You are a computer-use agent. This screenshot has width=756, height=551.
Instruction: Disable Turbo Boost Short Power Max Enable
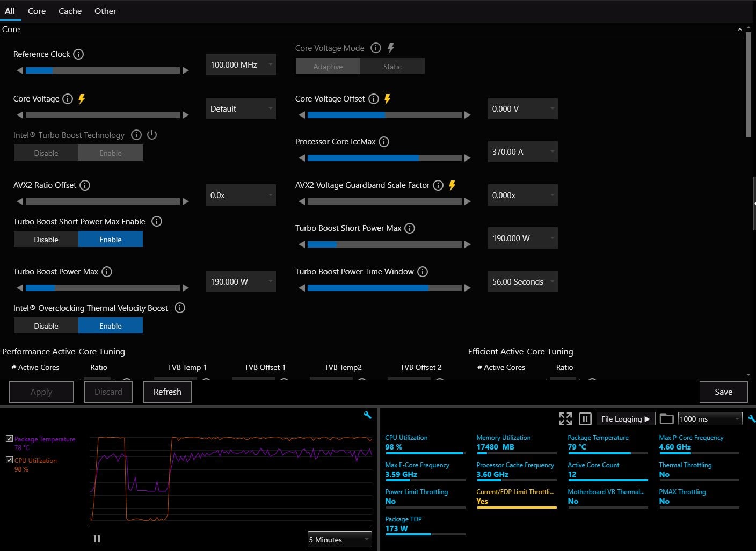point(46,240)
